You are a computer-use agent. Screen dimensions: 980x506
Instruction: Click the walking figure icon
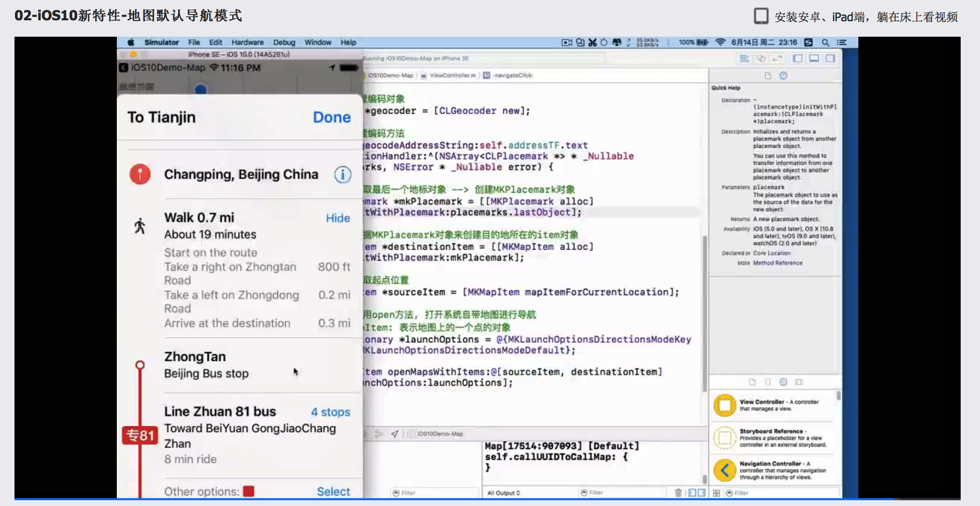click(x=140, y=225)
